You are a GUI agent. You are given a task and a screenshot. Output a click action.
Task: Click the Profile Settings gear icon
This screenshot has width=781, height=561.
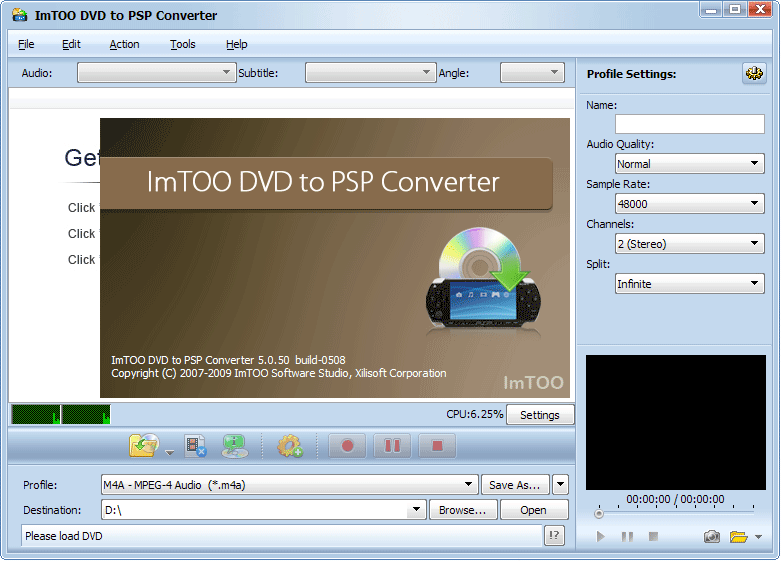754,74
